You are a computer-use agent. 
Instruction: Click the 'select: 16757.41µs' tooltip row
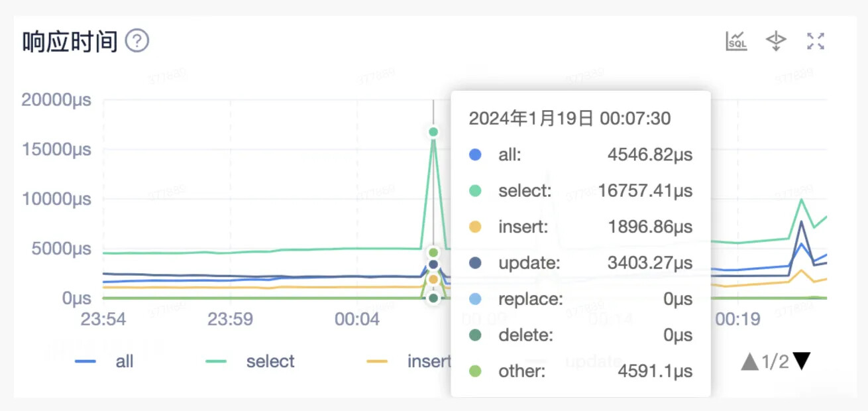[x=580, y=191]
